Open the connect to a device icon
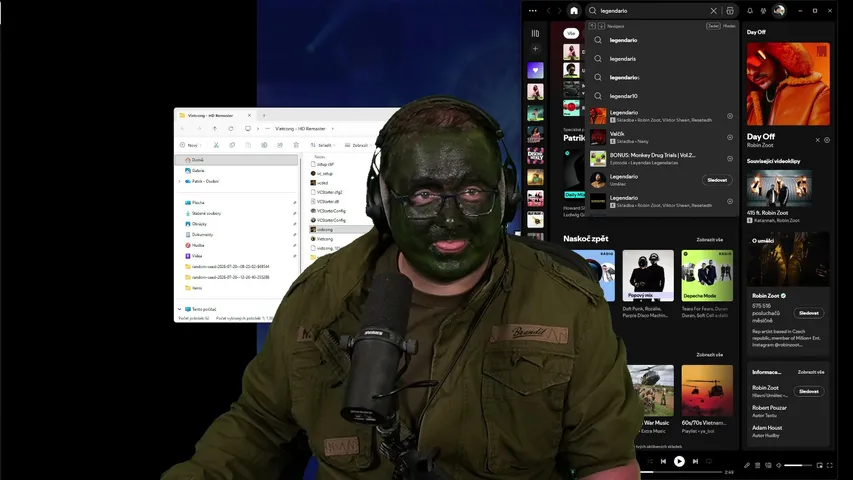The image size is (853, 480). pyautogui.click(x=768, y=465)
